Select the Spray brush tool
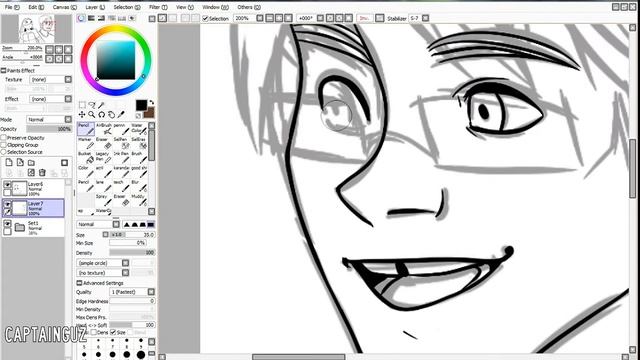This screenshot has width=640, height=360. (x=104, y=200)
